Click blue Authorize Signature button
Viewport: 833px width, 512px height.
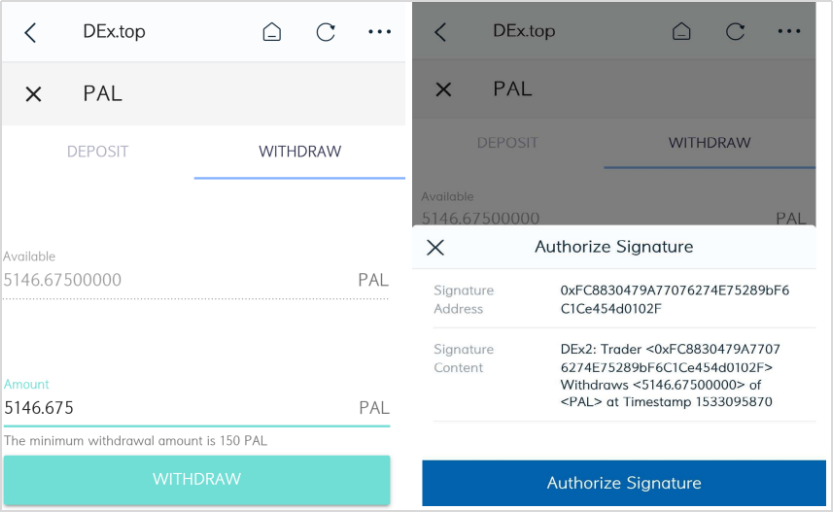click(624, 483)
